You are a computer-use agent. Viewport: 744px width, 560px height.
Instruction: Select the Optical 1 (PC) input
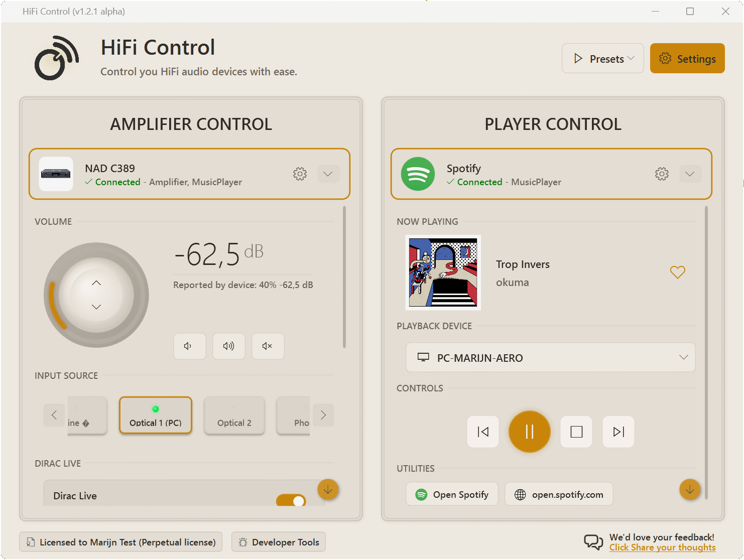(156, 415)
